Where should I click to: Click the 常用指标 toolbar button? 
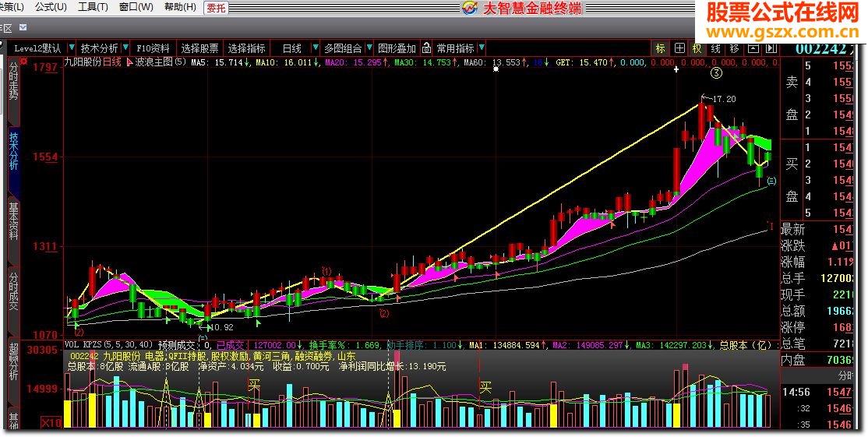click(455, 48)
